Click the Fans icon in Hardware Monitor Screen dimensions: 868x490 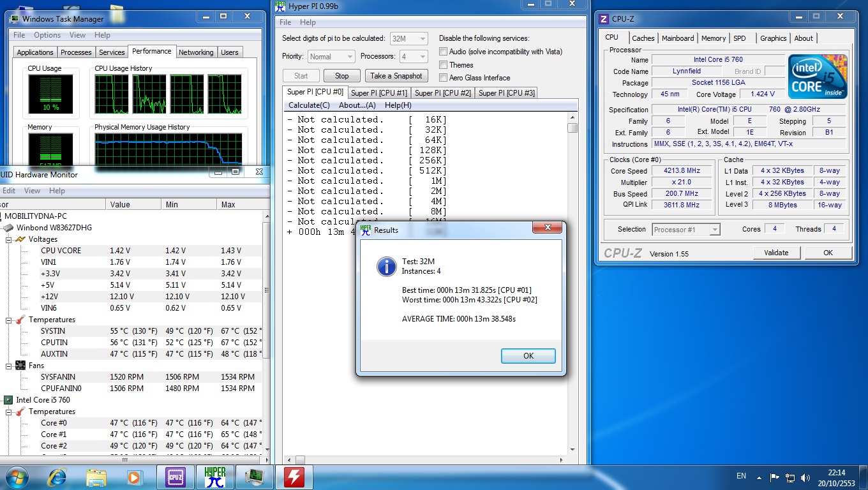[20, 366]
